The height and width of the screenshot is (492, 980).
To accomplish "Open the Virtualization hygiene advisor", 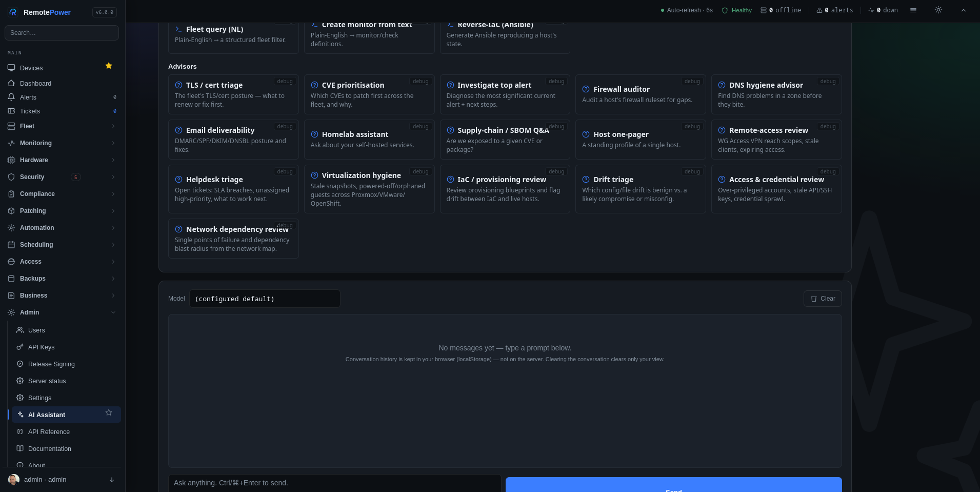I will (x=369, y=189).
